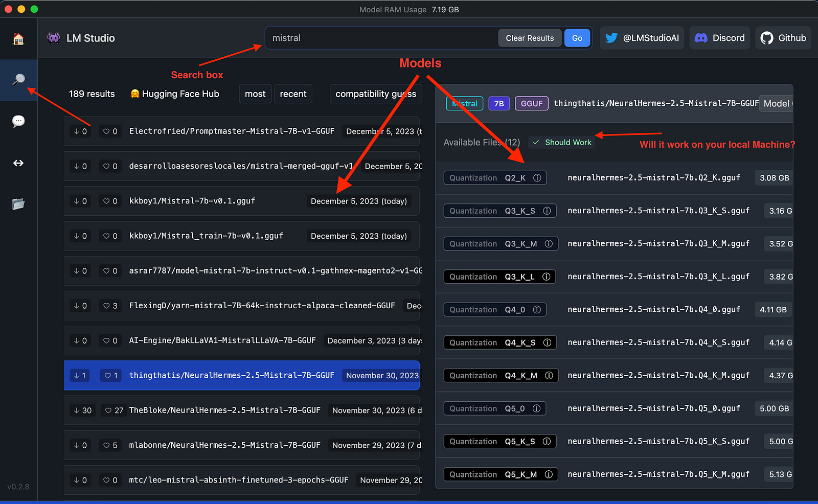The width and height of the screenshot is (818, 504).
Task: Click the Twitter @LMStudioAI icon
Action: click(611, 37)
